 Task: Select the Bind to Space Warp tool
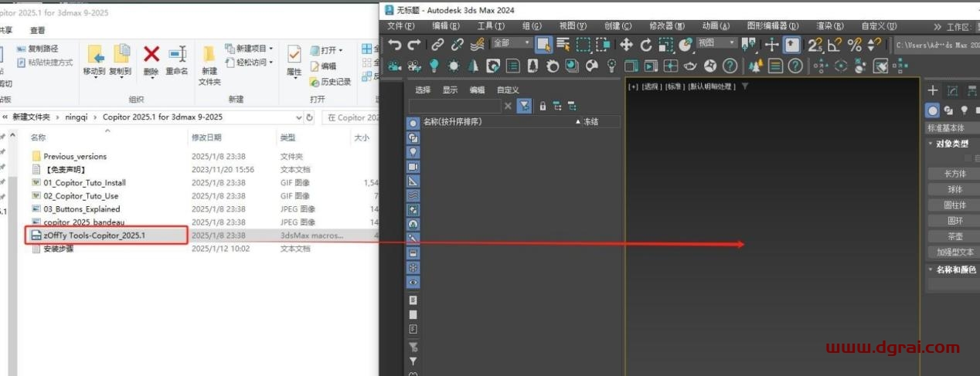point(478,44)
